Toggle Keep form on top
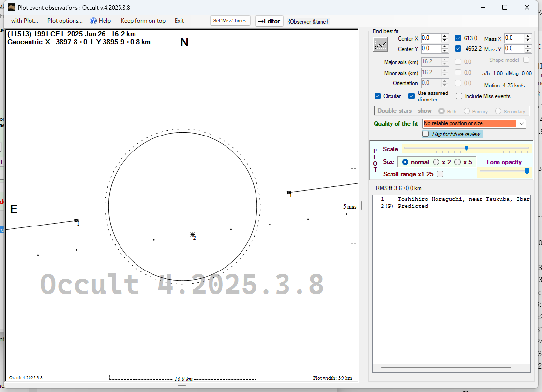The height and width of the screenshot is (392, 542). pyautogui.click(x=143, y=21)
